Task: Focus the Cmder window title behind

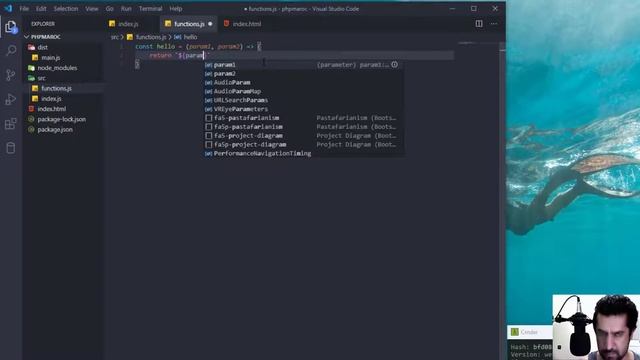Action: coord(529,332)
